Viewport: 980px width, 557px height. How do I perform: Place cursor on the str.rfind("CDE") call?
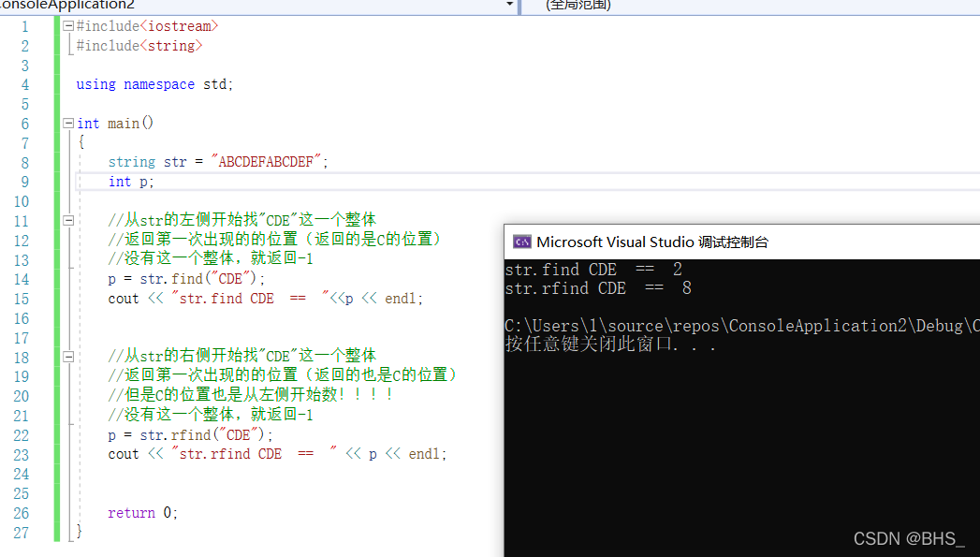206,434
